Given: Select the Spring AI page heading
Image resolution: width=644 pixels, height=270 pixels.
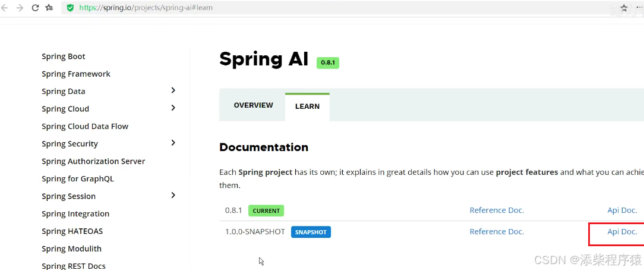Looking at the screenshot, I should point(264,59).
